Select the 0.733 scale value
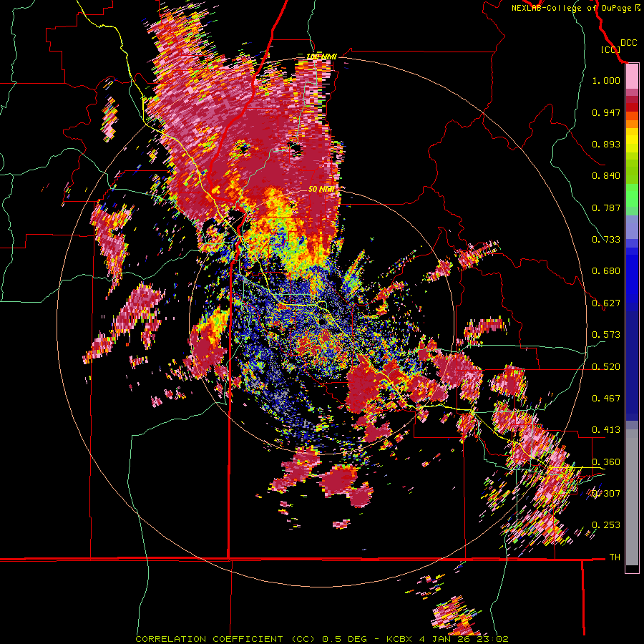Viewport: 644px width, 644px height. (x=606, y=240)
